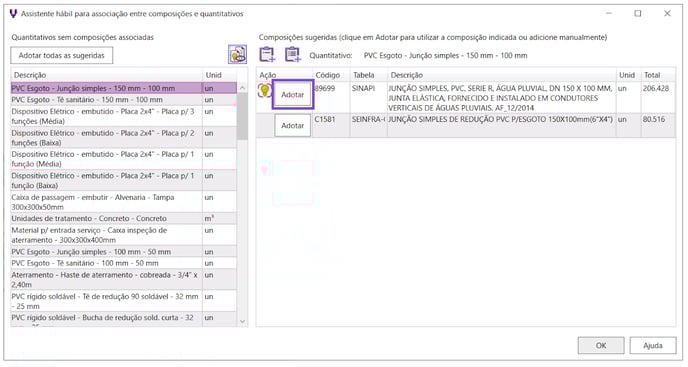Screen dimensions: 688x367
Task: Adopt the SEINFRA C1581 composition
Action: [293, 126]
